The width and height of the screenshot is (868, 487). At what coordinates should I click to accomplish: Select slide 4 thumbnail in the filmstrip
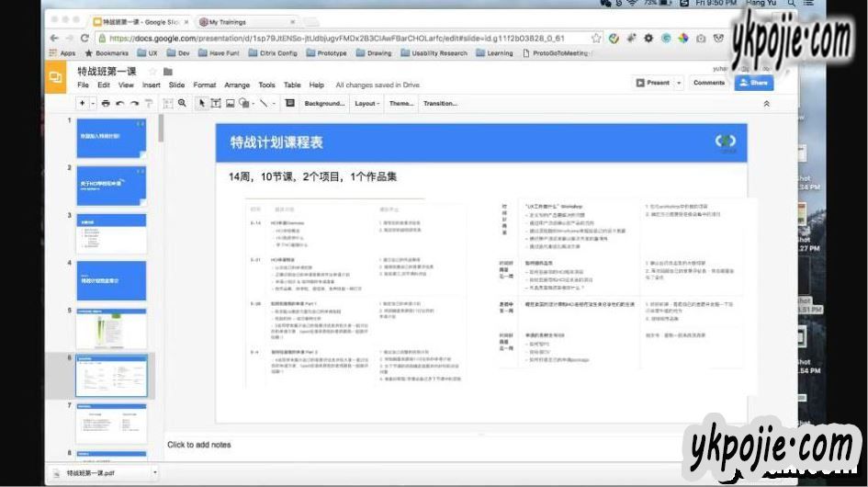[110, 280]
